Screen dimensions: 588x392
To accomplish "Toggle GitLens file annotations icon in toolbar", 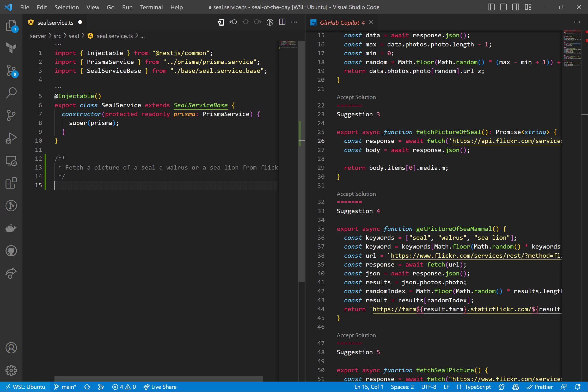I will point(270,22).
